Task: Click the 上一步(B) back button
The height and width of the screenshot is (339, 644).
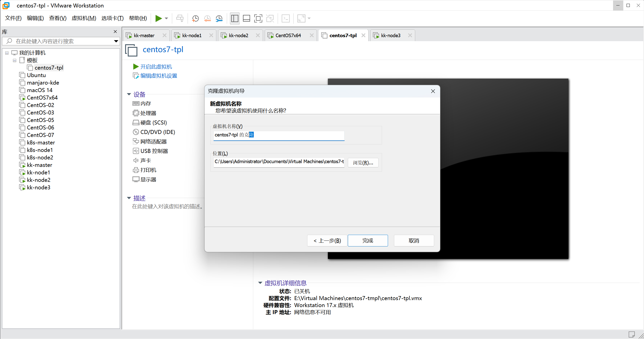Action: tap(327, 241)
